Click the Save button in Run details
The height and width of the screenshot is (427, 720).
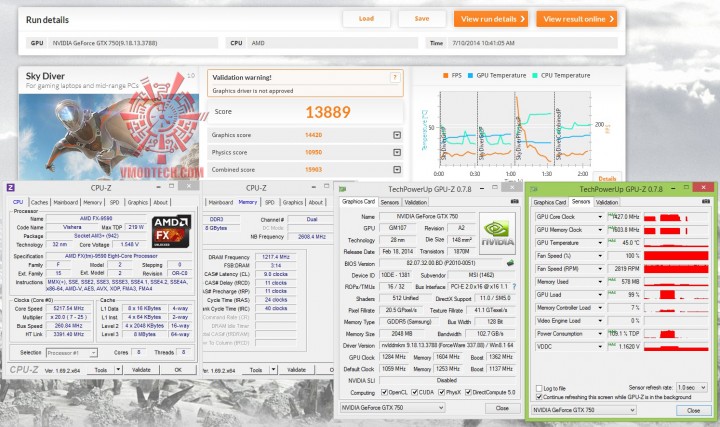click(x=422, y=19)
